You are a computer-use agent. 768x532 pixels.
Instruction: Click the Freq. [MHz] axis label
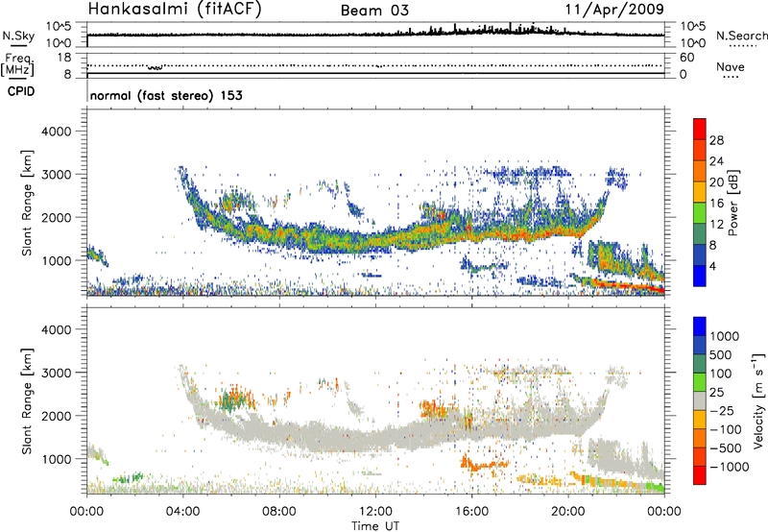(x=17, y=65)
